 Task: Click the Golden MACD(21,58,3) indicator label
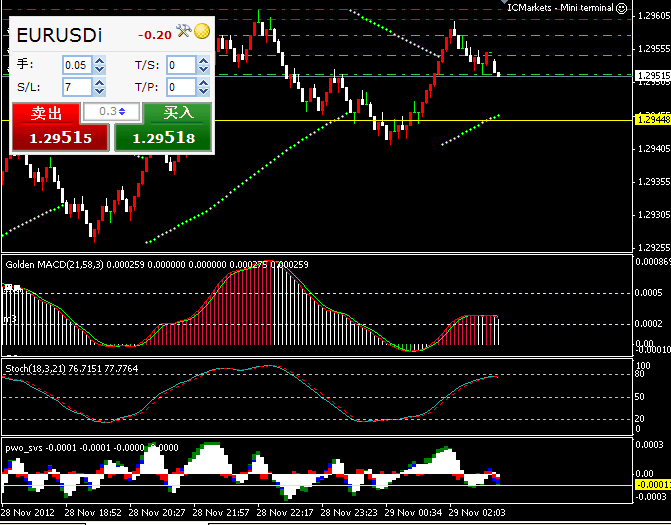pyautogui.click(x=54, y=265)
